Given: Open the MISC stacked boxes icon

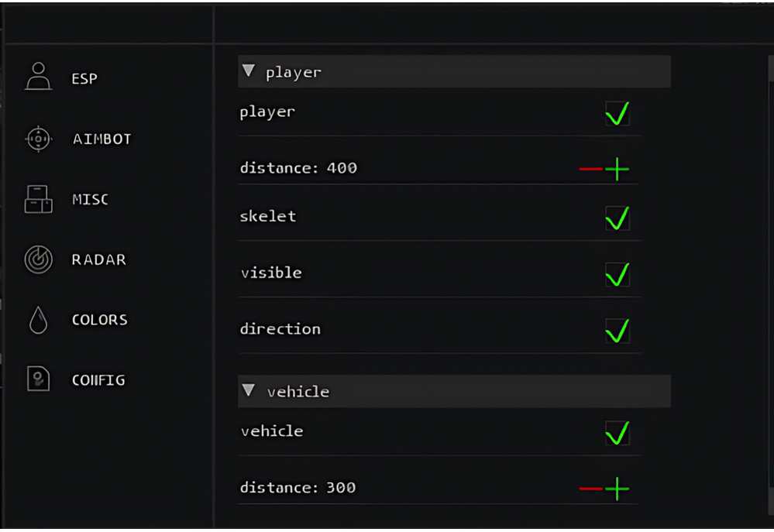Looking at the screenshot, I should [x=39, y=199].
